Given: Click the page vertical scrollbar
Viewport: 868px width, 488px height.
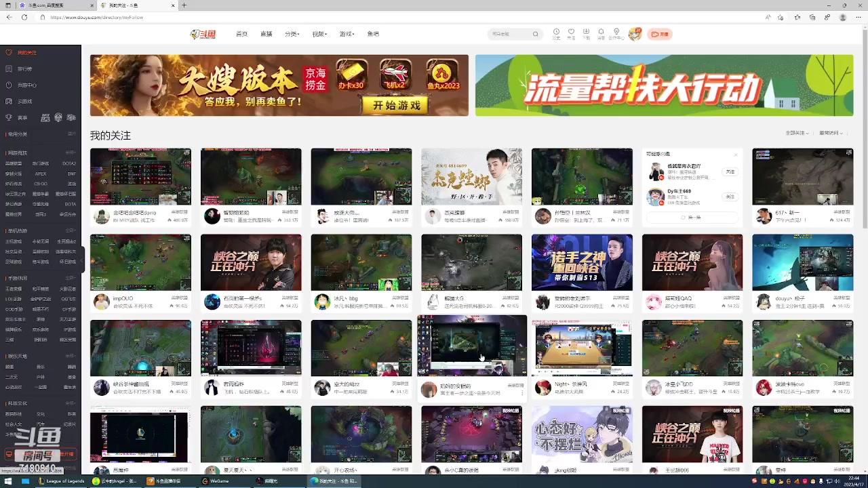Looking at the screenshot, I should click(x=864, y=129).
